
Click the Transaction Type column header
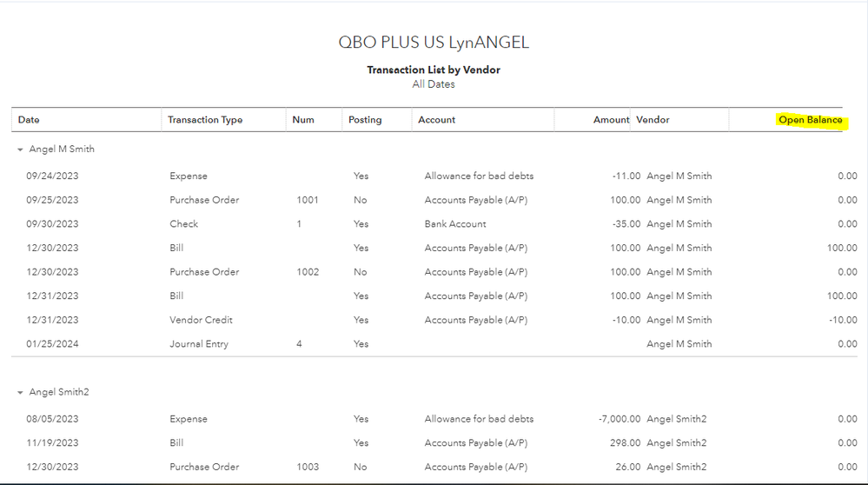[205, 120]
